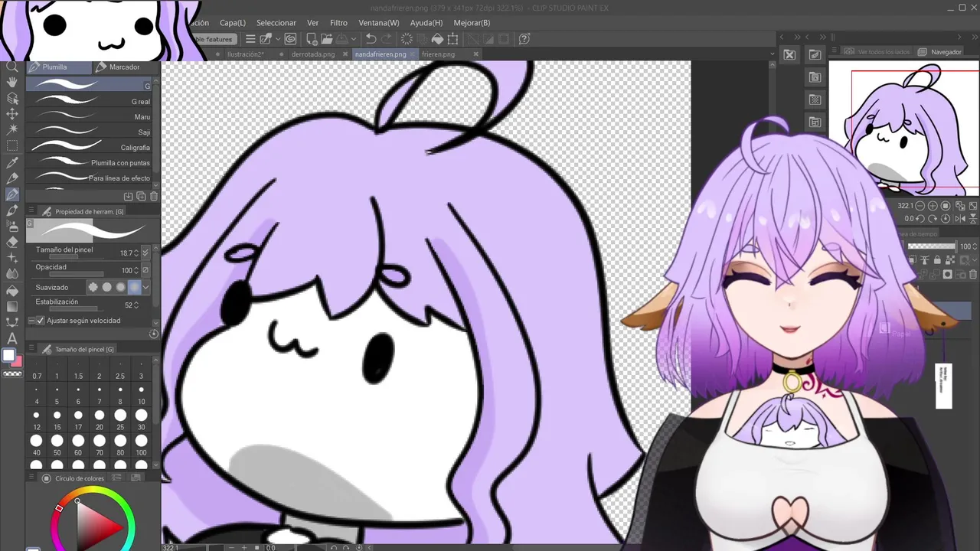The width and height of the screenshot is (980, 551).
Task: Expand the Suavizado dropdown arrow
Action: (145, 287)
